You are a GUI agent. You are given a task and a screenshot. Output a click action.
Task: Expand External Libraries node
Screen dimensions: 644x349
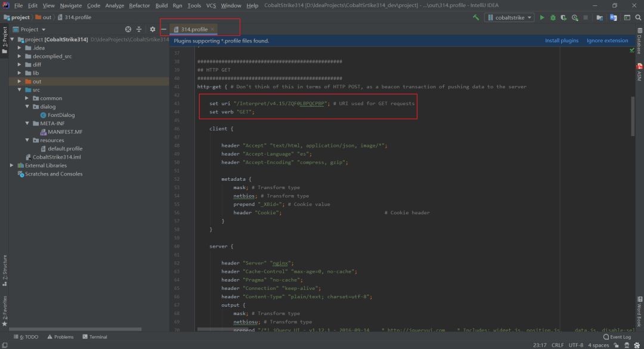[12, 165]
